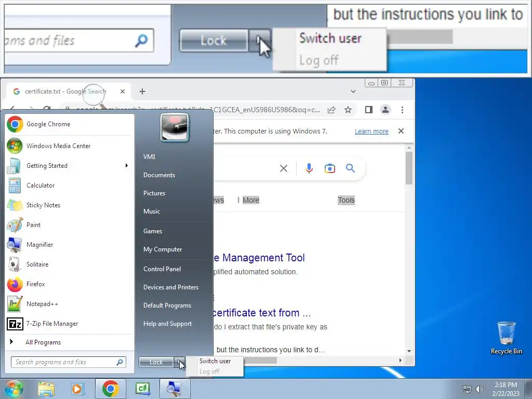This screenshot has height=399, width=532.
Task: Select the Recycle Bin desktop icon
Action: click(x=506, y=338)
